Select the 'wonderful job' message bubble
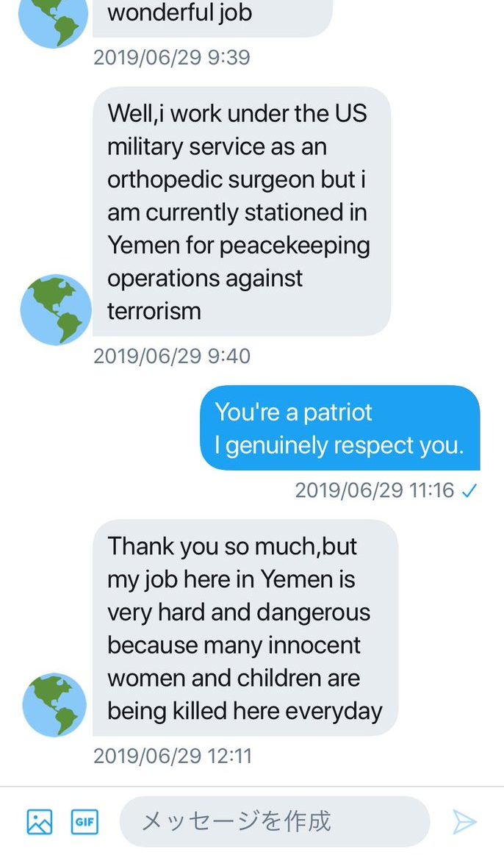Image resolution: width=504 pixels, height=855 pixels. click(x=212, y=15)
